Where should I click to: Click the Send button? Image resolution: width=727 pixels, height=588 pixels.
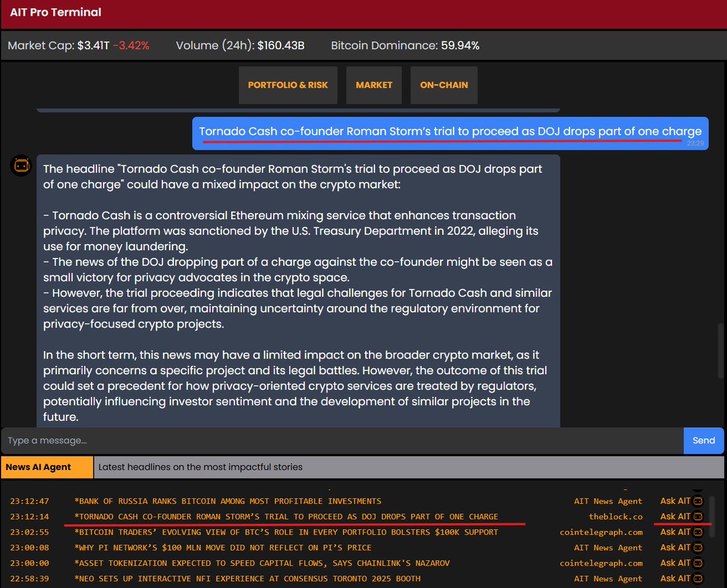point(703,440)
